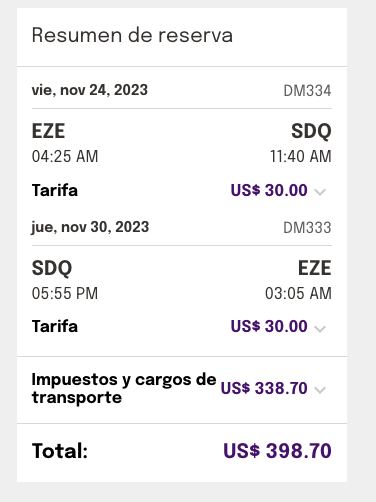The width and height of the screenshot is (376, 502).
Task: Expand the chevron beside DM333 fare US$ 30.00
Action: (320, 329)
